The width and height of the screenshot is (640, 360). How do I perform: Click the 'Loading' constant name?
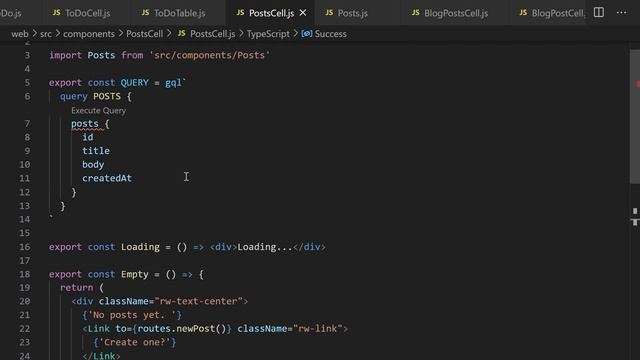coord(140,247)
